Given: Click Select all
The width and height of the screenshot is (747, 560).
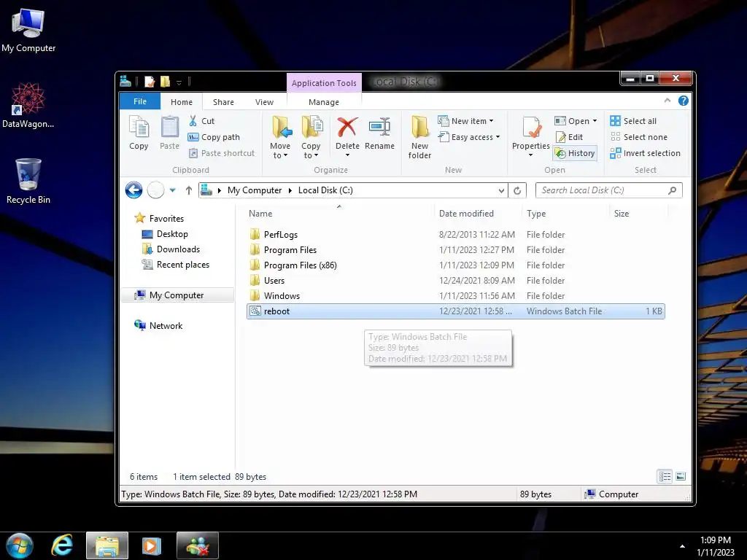Looking at the screenshot, I should click(x=634, y=121).
